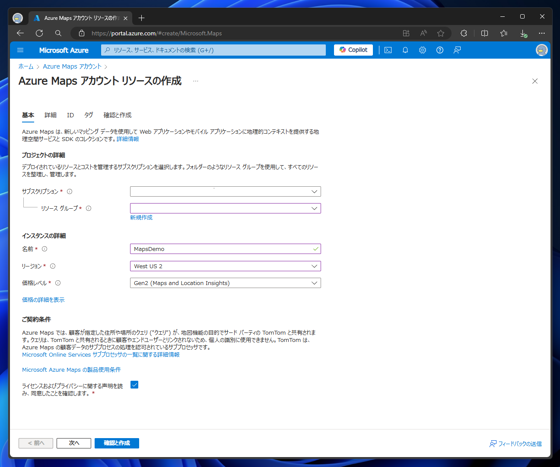This screenshot has height=467, width=560.
Task: Open the ellipsis next to page title
Action: [195, 81]
